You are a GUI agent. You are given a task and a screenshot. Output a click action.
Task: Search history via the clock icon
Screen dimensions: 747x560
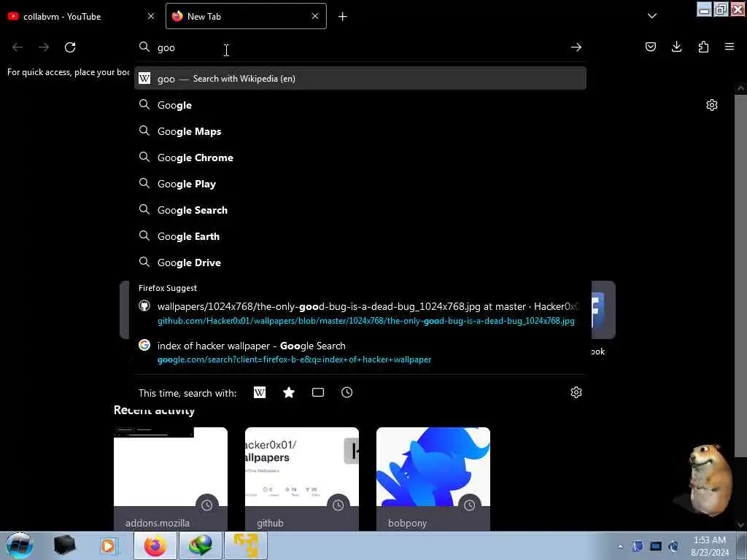(x=347, y=392)
